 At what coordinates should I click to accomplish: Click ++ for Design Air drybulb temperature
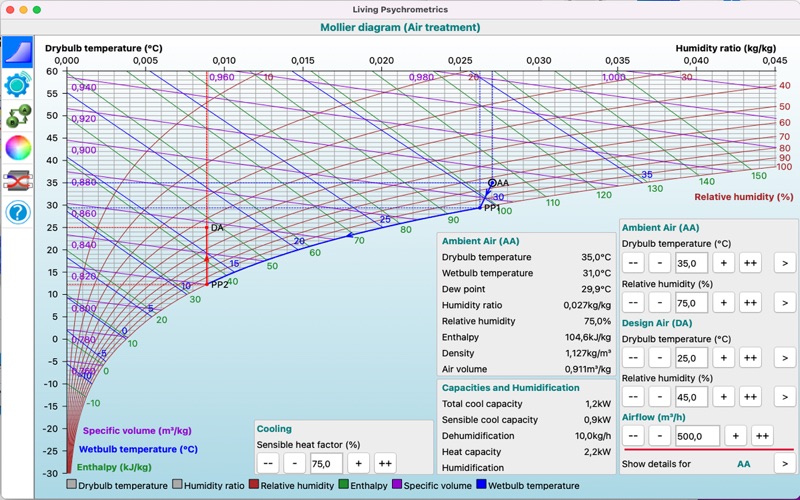pyautogui.click(x=750, y=358)
